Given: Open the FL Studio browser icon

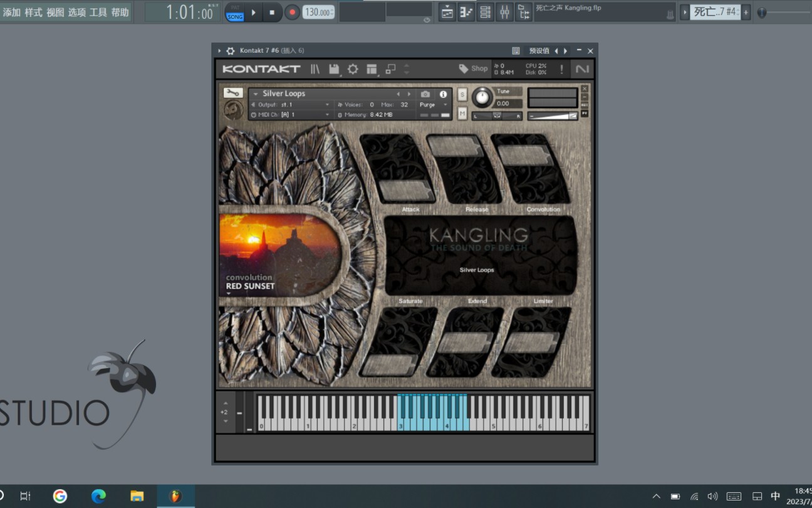Looking at the screenshot, I should (524, 12).
